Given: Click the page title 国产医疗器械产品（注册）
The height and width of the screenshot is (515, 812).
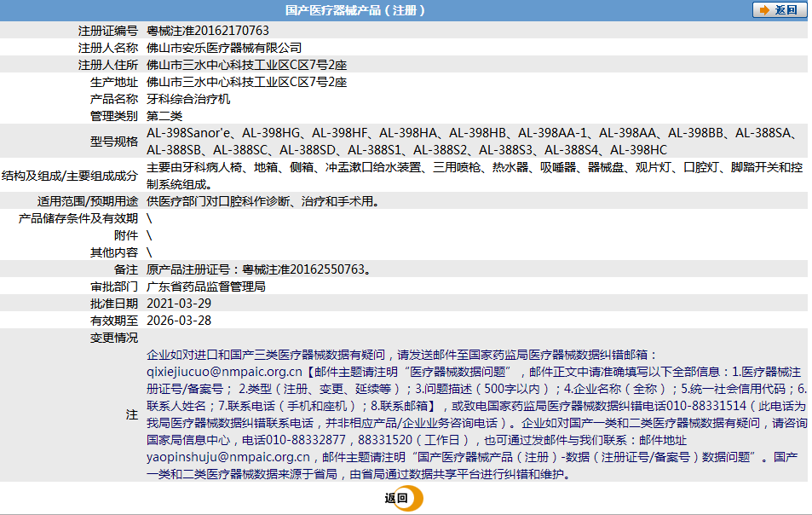Looking at the screenshot, I should point(355,10).
